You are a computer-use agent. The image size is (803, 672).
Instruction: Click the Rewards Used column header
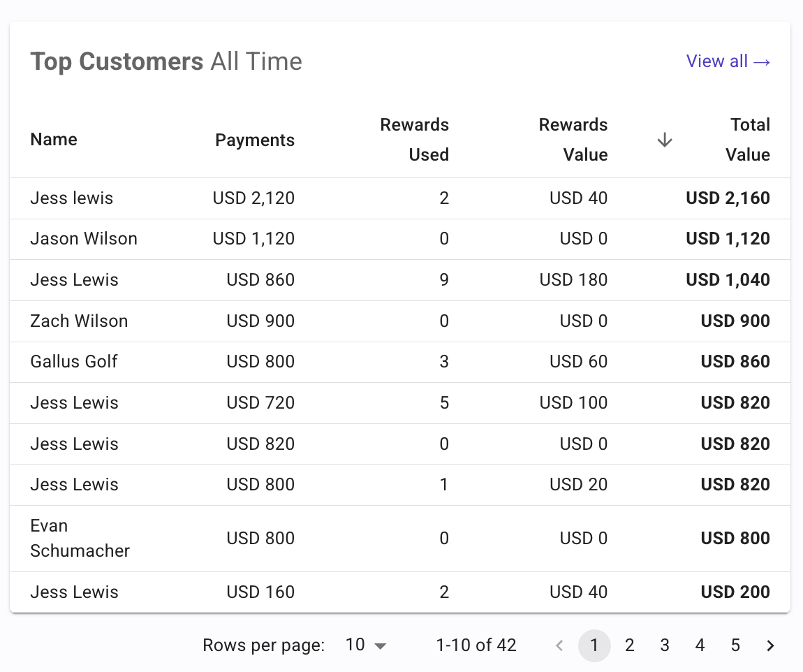click(414, 140)
